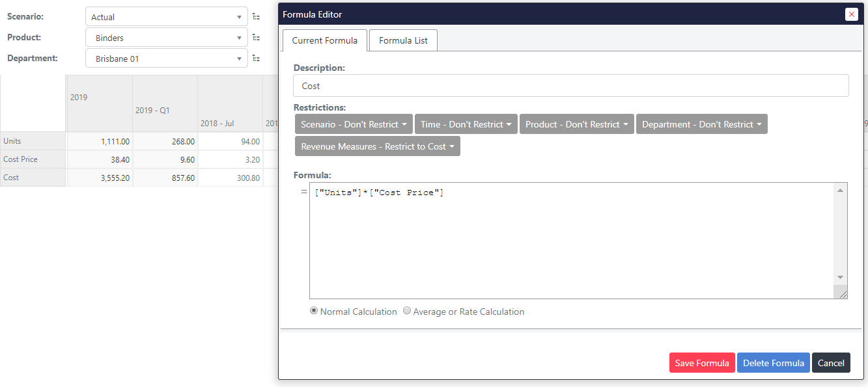Open the Scenario dropdown showing Actual

pyautogui.click(x=166, y=16)
